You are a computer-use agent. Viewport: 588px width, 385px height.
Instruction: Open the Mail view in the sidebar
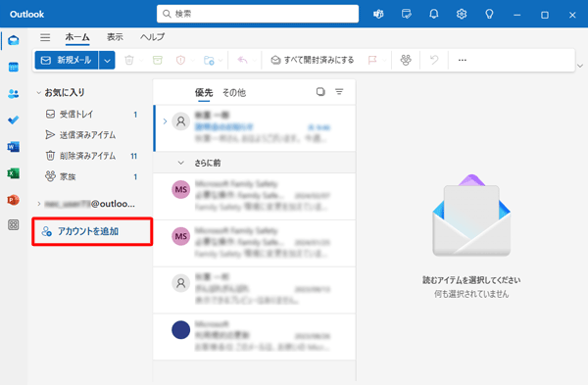pyautogui.click(x=14, y=40)
